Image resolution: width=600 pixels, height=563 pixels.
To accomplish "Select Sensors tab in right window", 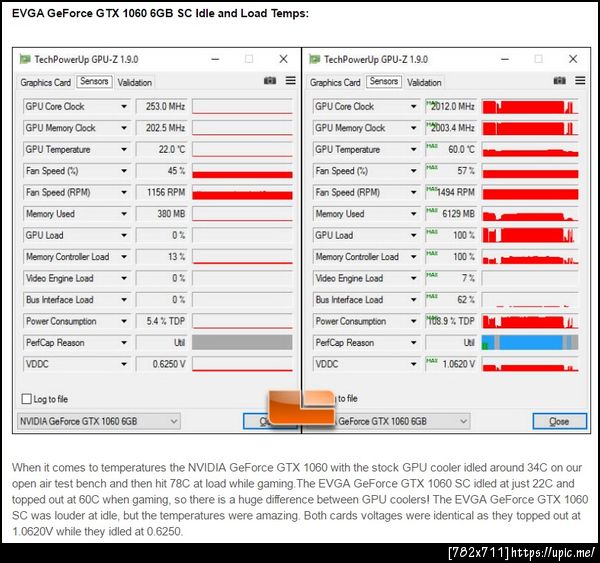I will tap(384, 82).
